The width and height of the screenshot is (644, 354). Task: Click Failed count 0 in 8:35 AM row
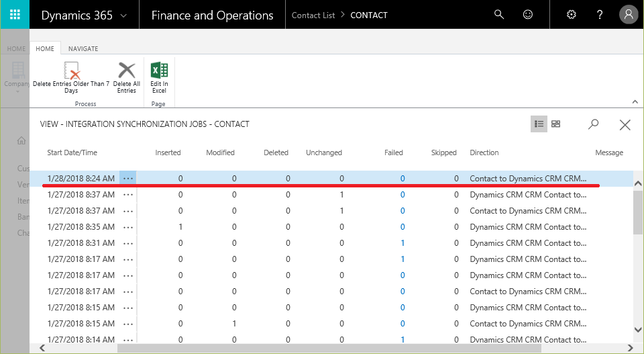[402, 227]
